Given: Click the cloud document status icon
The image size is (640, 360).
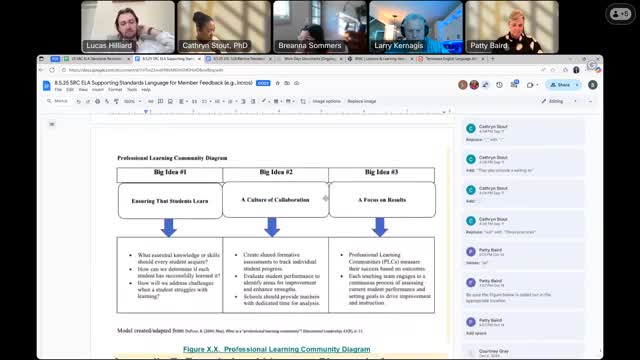Looking at the screenshot, I should click(x=297, y=83).
